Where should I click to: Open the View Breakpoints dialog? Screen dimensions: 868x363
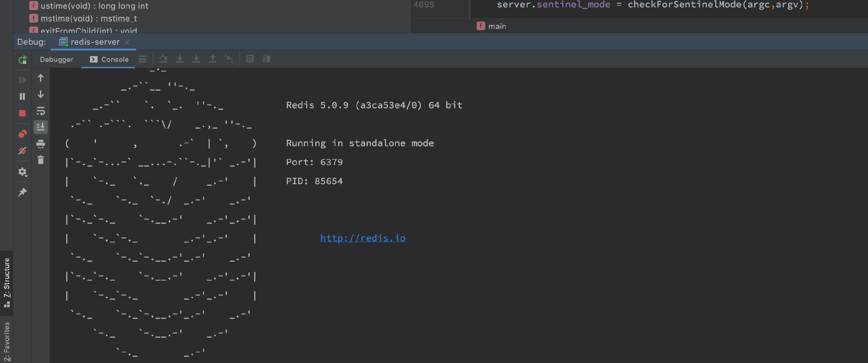pos(22,134)
